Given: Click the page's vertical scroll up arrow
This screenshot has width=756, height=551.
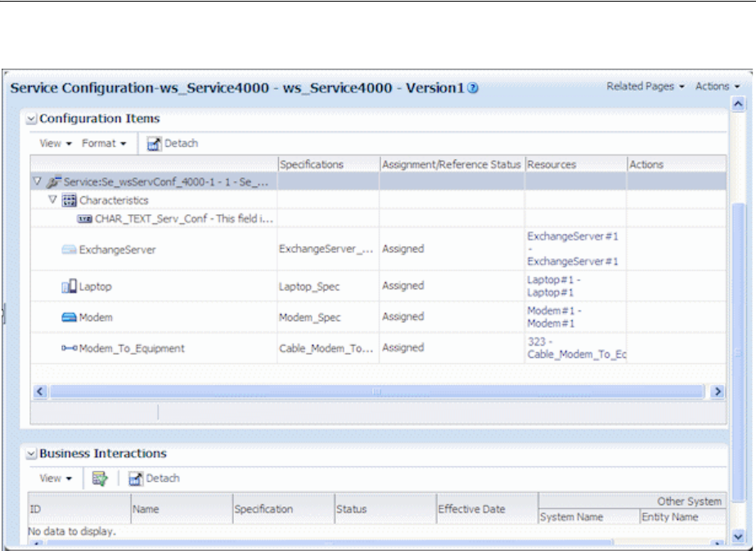Looking at the screenshot, I should [x=738, y=104].
